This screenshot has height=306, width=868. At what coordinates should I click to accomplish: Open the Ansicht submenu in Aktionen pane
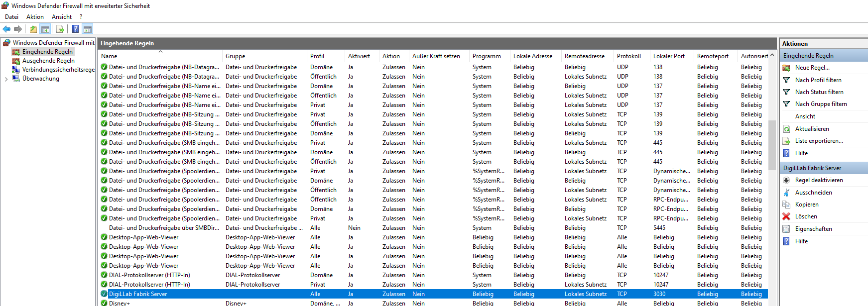pos(805,116)
